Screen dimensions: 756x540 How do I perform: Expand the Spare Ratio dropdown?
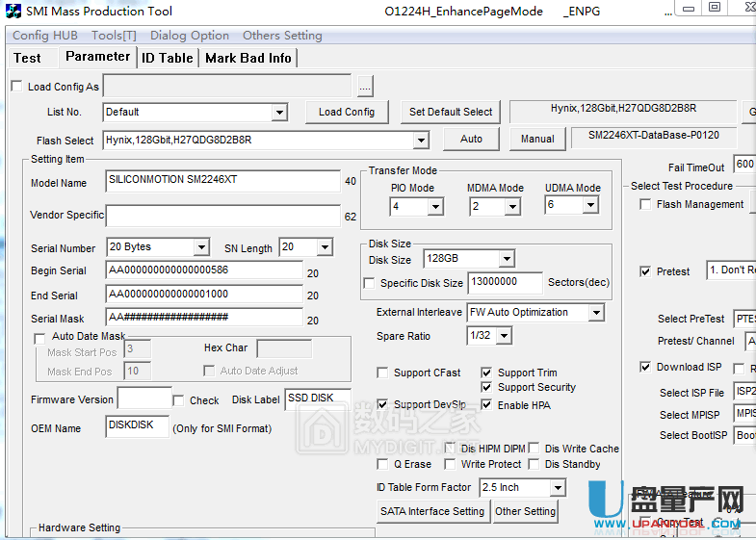(502, 336)
